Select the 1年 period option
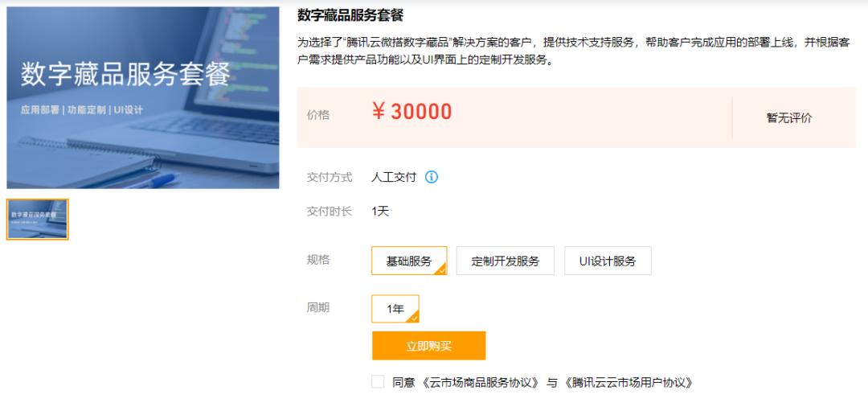This screenshot has width=868, height=407. pos(395,309)
